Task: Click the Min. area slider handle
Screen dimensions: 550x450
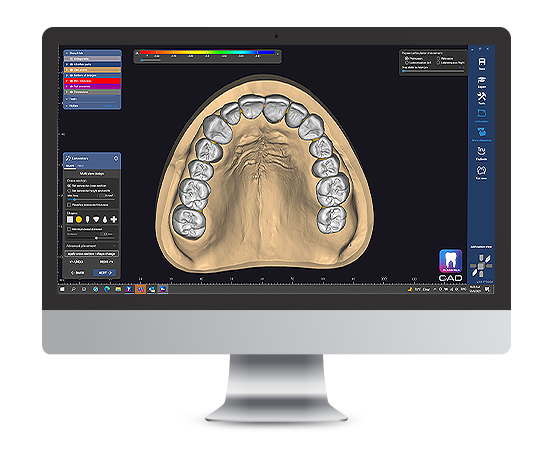Action: [x=74, y=200]
